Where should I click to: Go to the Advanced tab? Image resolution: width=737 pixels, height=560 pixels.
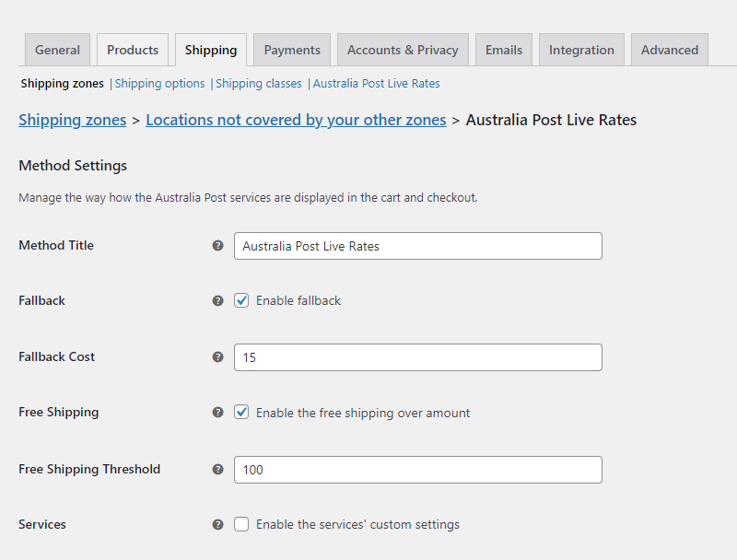[x=670, y=50]
